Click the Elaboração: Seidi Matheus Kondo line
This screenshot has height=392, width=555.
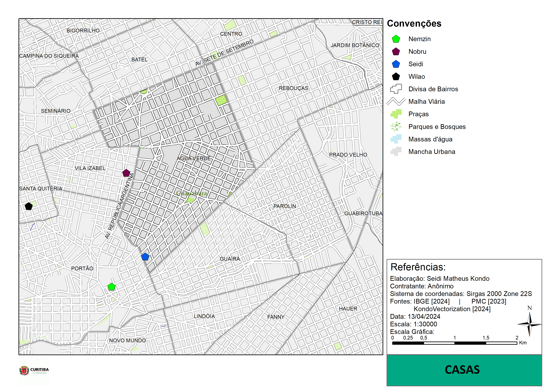[x=439, y=279]
